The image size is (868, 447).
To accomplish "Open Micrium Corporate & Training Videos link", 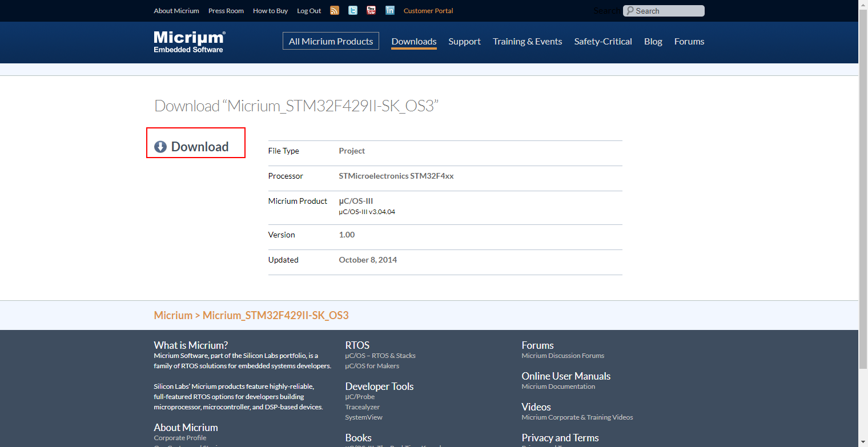I will 577,417.
